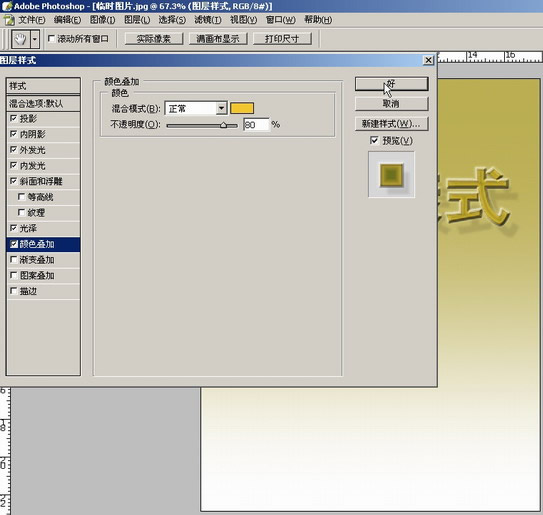Open the 视图(V) menu
The height and width of the screenshot is (515, 543).
coord(243,20)
